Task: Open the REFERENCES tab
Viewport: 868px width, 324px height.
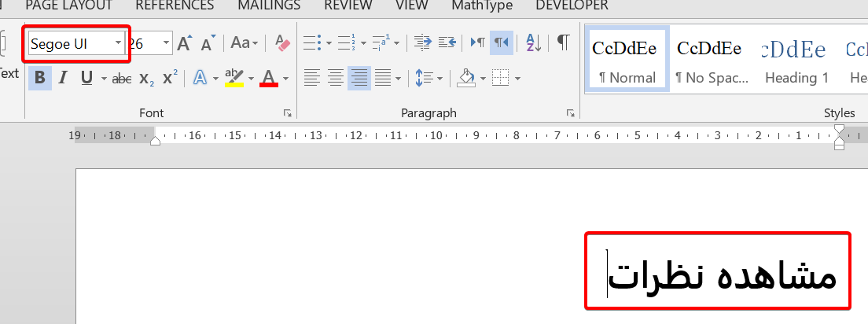Action: click(175, 6)
